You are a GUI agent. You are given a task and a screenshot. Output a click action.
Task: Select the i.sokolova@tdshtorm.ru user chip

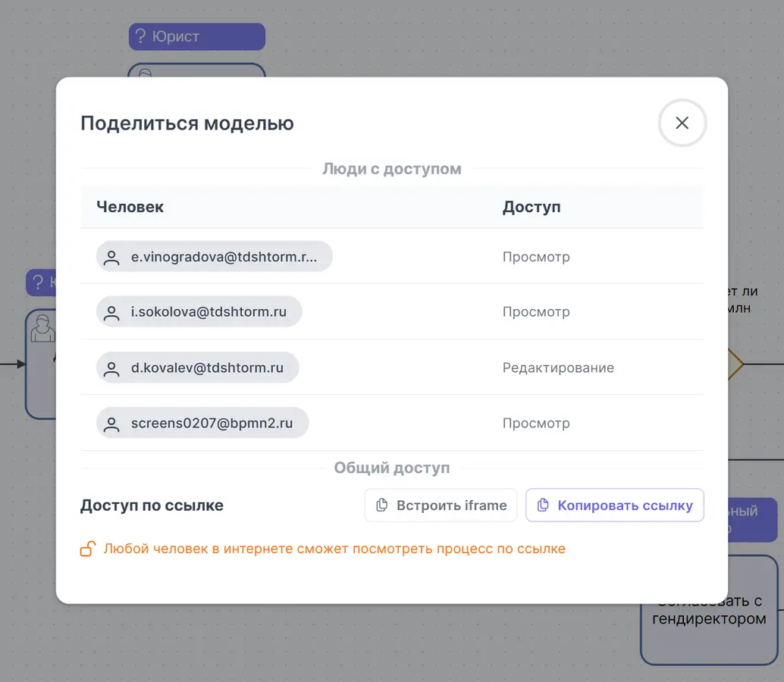[x=199, y=311]
